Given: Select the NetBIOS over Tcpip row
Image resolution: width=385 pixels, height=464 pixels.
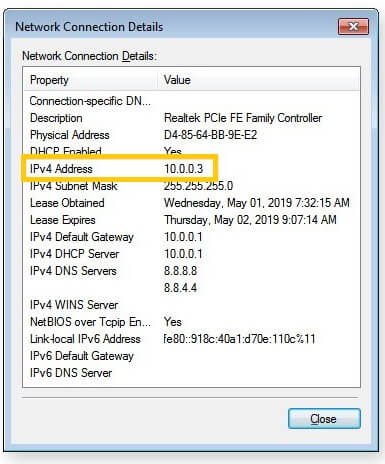Looking at the screenshot, I should coord(192,322).
